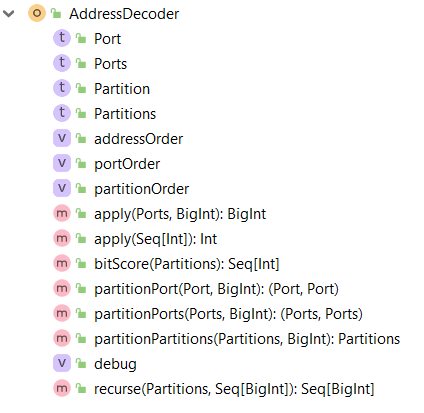
Task: Select the Partitions type entry
Action: click(125, 114)
